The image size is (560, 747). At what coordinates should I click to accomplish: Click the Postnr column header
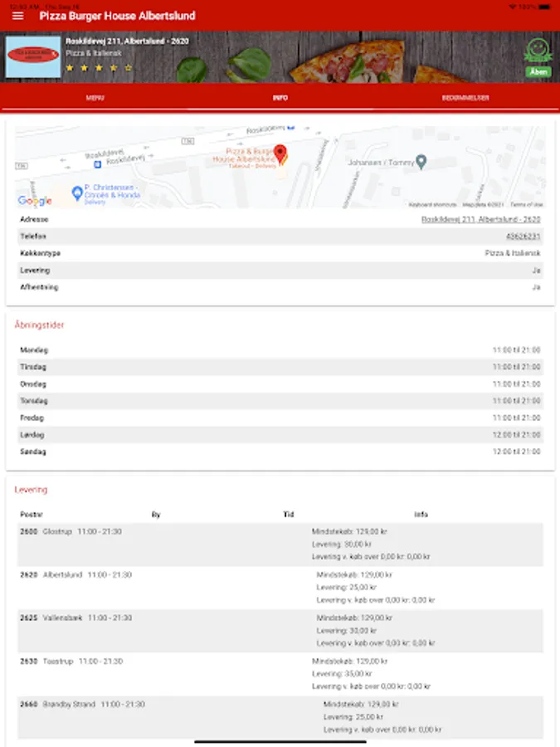pos(32,515)
